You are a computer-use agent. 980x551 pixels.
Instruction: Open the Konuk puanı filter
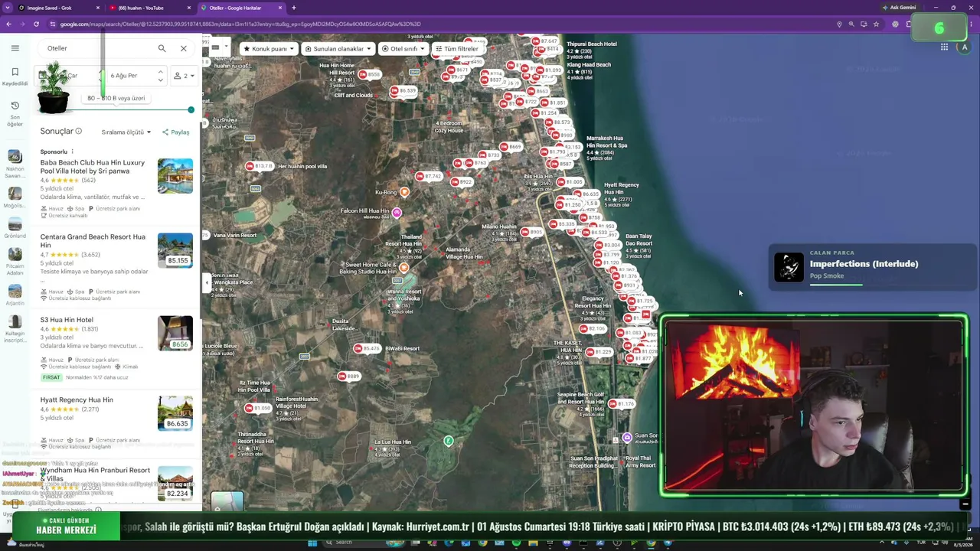(x=268, y=49)
